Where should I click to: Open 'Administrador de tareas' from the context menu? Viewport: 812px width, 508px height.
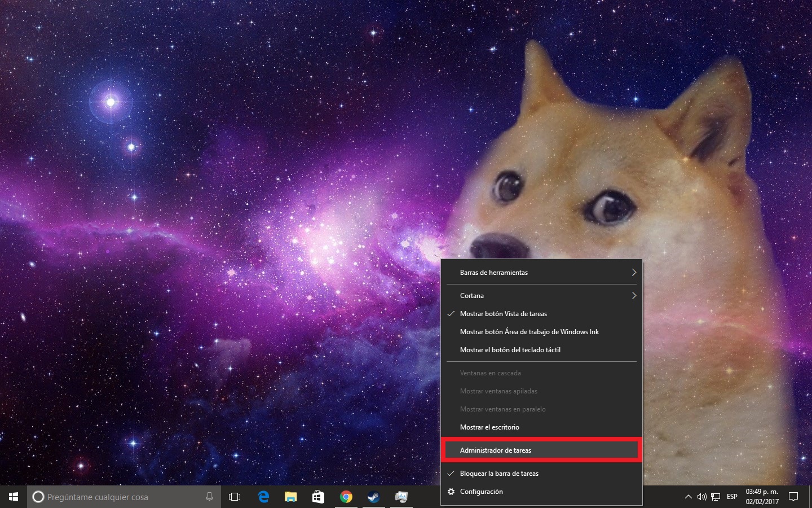541,450
